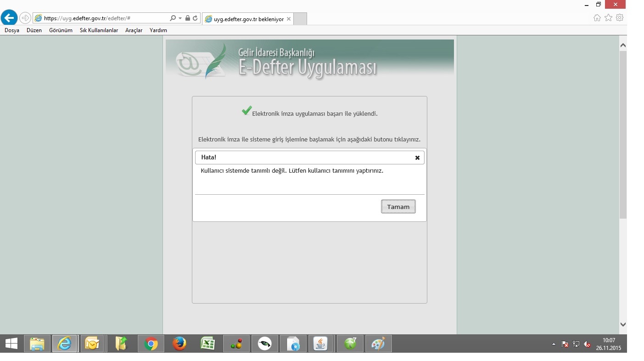Close the Hata! dialog with X icon

click(x=417, y=158)
